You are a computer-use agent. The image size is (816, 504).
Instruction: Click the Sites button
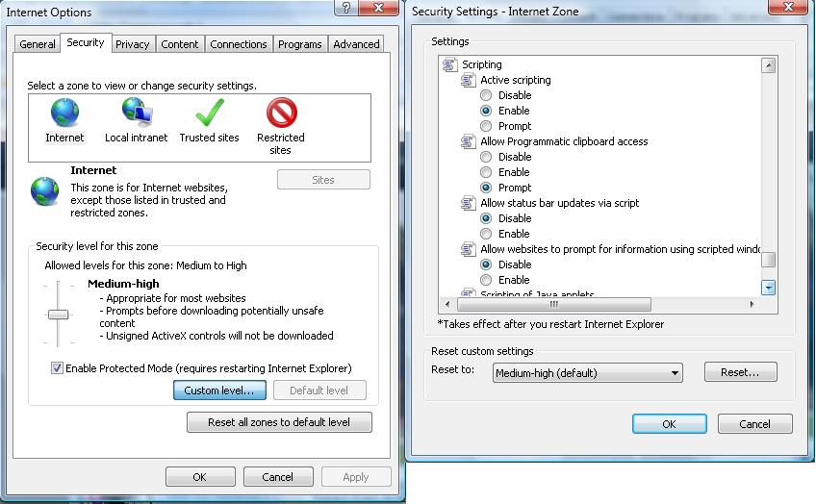pyautogui.click(x=323, y=180)
